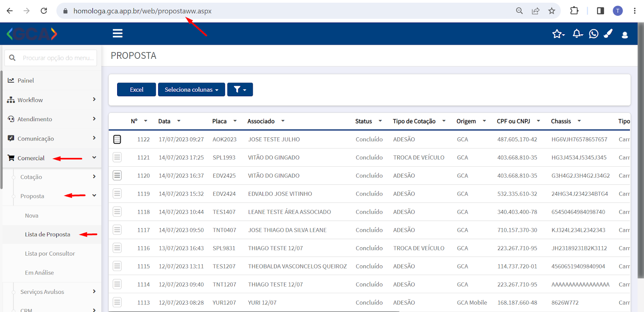This screenshot has width=644, height=312.
Task: Expand the Cotação submenu chevron
Action: click(94, 176)
